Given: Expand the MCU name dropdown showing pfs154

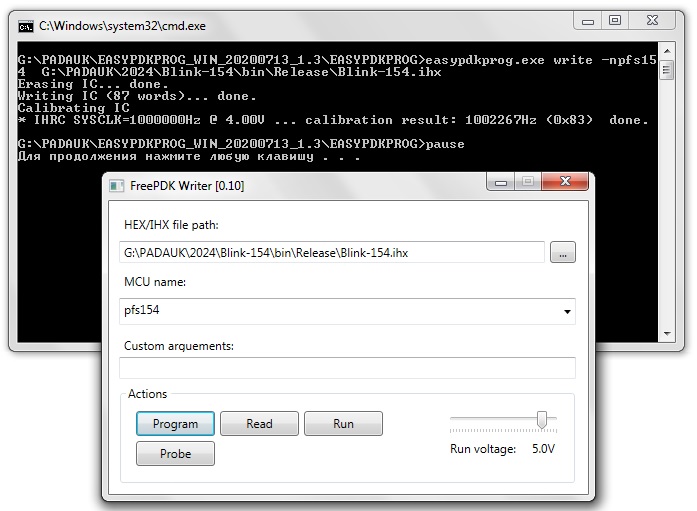Looking at the screenshot, I should click(x=568, y=312).
